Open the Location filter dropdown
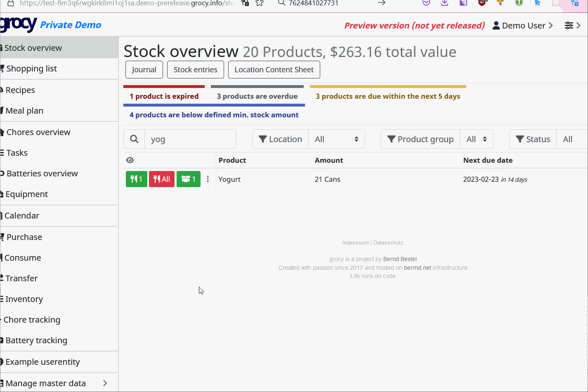588x392 pixels. point(337,139)
